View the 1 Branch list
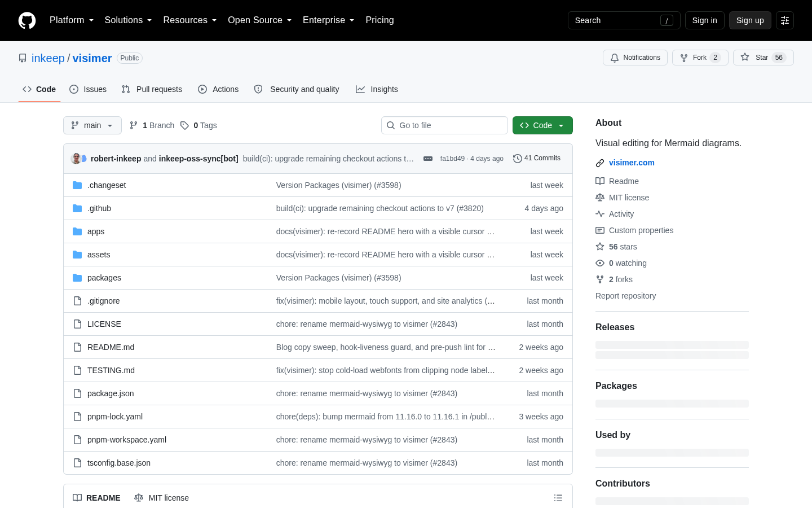Screen dimensions: 812x508 pyautogui.click(x=152, y=125)
